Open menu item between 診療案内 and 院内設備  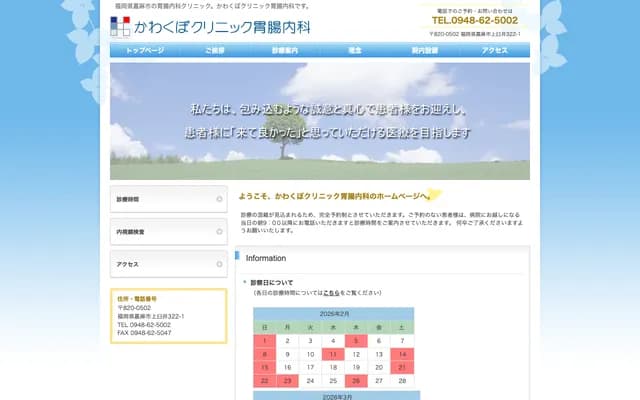click(x=355, y=50)
